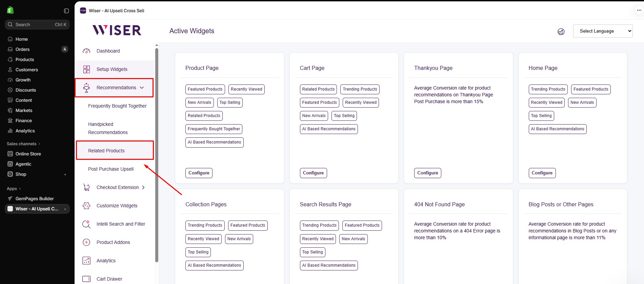Click the Checkout Extension cart icon
Image resolution: width=644 pixels, height=284 pixels.
pos(86,187)
